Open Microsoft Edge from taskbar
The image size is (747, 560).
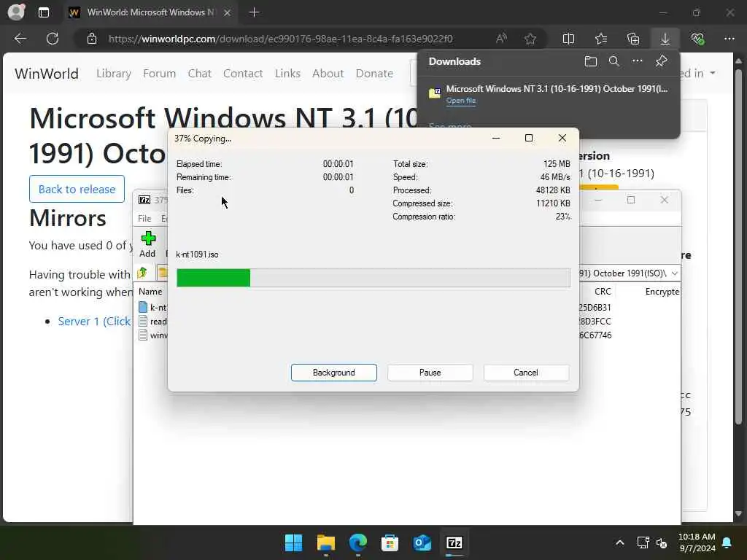click(357, 542)
